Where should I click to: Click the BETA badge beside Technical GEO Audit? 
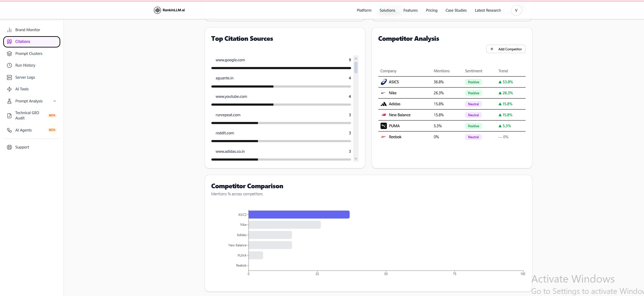pyautogui.click(x=52, y=116)
